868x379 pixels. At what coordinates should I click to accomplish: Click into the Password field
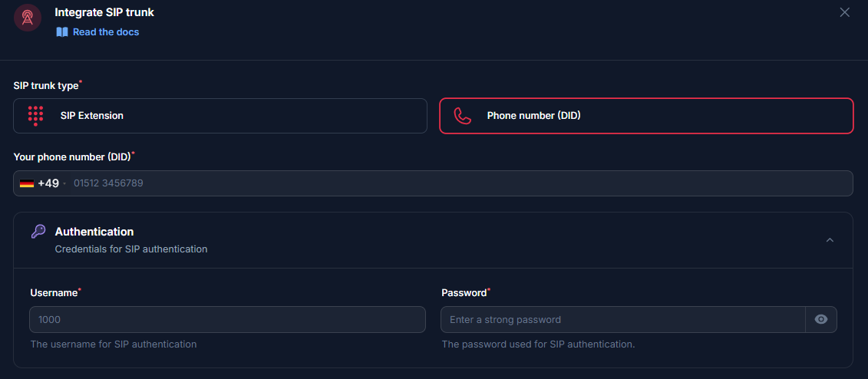coord(622,320)
